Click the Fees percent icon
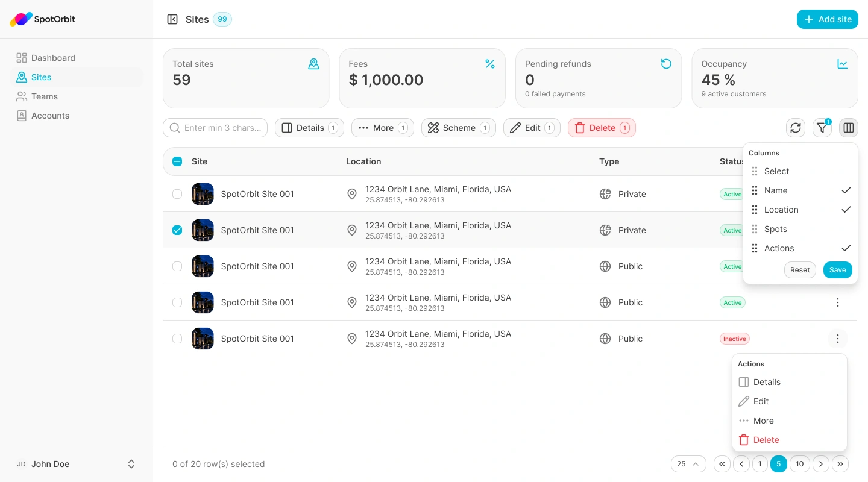The image size is (868, 482). click(490, 64)
